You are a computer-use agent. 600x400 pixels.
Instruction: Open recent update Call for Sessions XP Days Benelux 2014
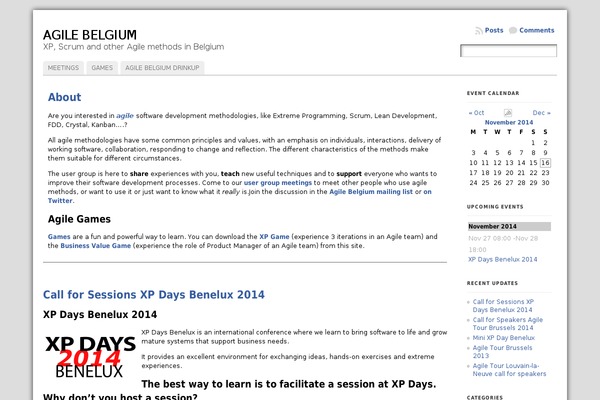pos(503,305)
